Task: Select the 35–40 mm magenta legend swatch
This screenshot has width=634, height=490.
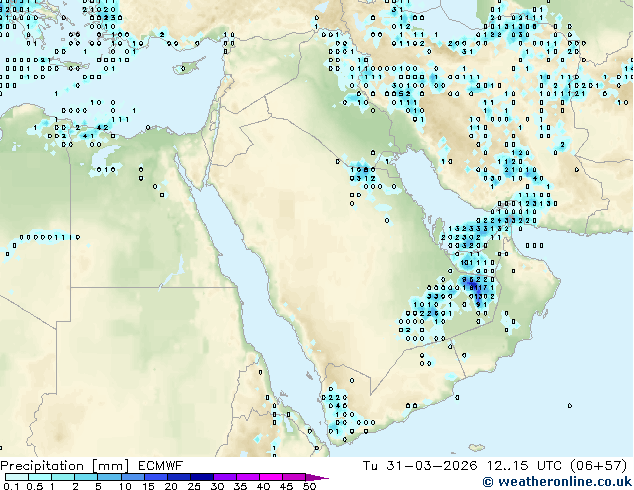Action: (x=247, y=477)
